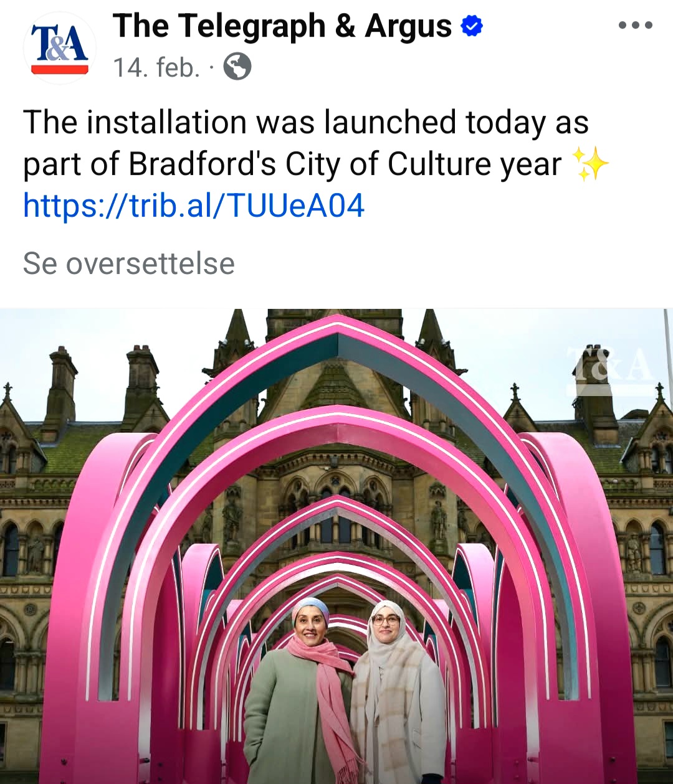
Task: Click the phrase 'Bradford's City of Culture year'
Action: point(345,164)
